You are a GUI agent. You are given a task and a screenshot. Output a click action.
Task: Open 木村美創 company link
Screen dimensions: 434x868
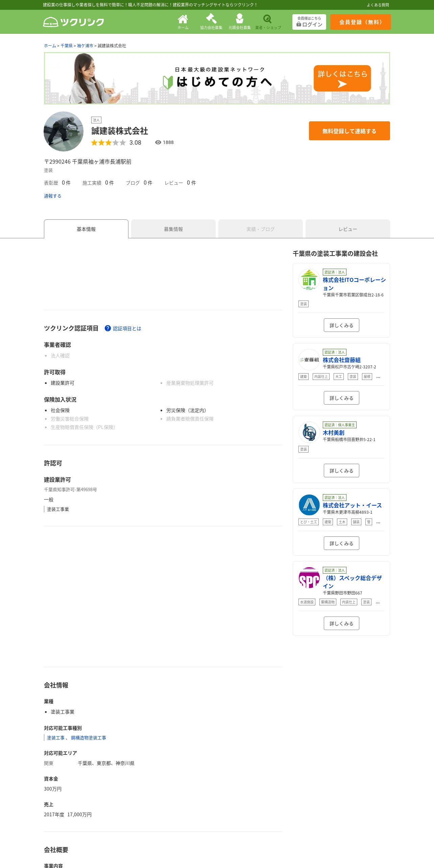click(334, 433)
